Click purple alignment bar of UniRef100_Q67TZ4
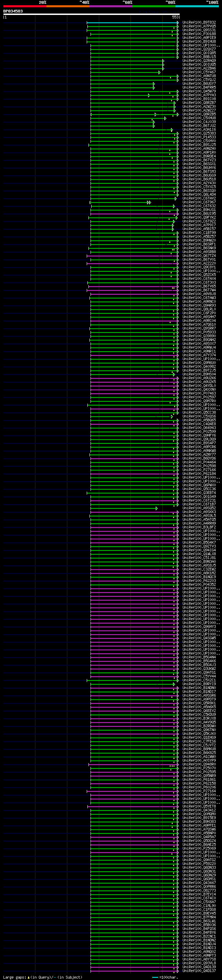Image resolution: width=222 pixels, height=980 pixels. click(x=133, y=256)
